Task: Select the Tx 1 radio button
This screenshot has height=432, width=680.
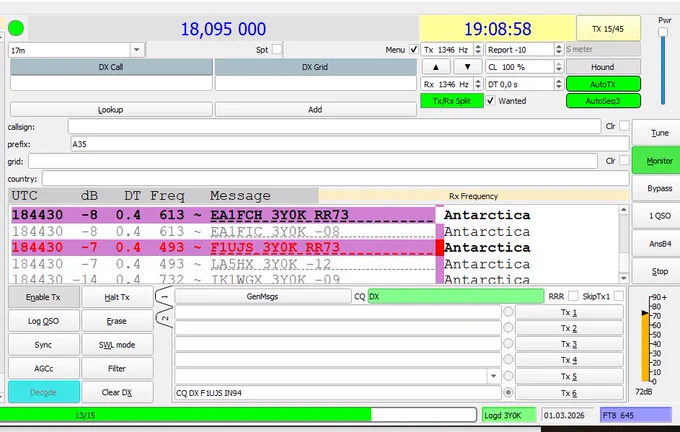Action: tap(508, 312)
